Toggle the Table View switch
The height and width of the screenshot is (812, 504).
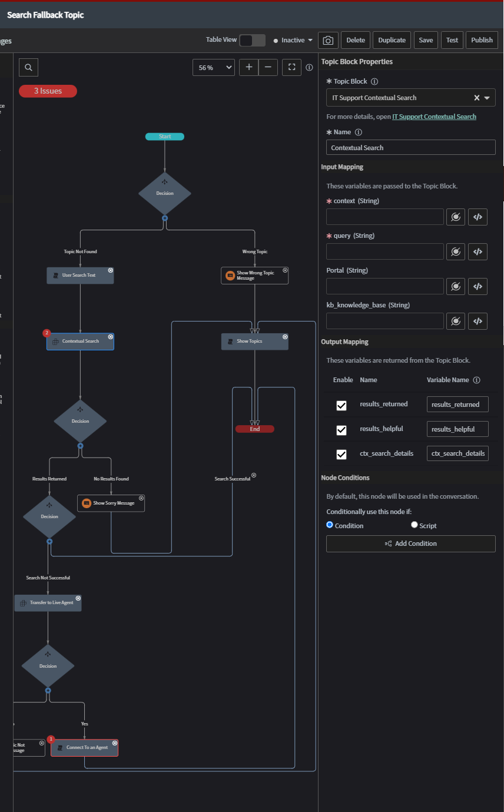click(x=253, y=40)
